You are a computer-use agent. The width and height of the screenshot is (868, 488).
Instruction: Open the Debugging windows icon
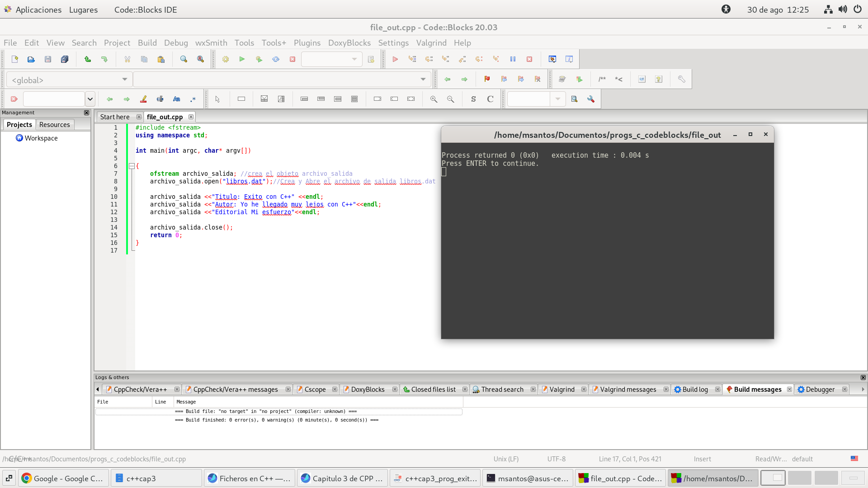[x=552, y=59]
